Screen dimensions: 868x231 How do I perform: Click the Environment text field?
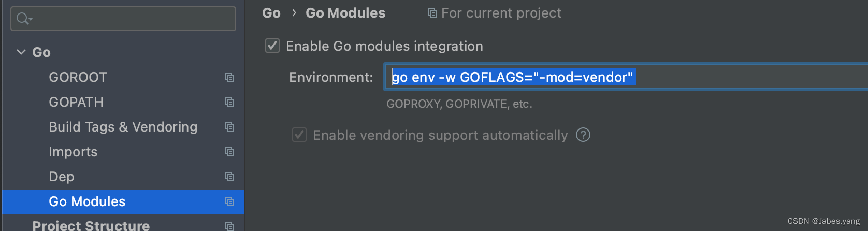[626, 77]
